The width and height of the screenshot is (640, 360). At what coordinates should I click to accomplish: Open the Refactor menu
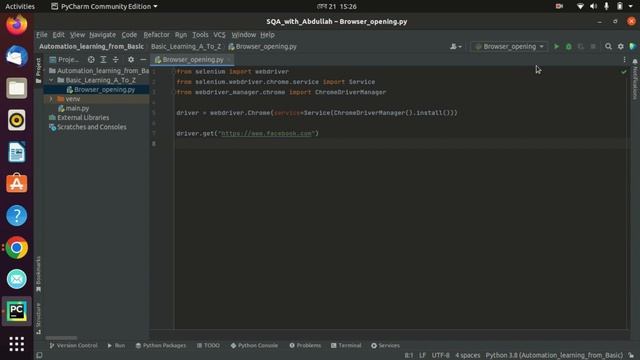point(156,35)
